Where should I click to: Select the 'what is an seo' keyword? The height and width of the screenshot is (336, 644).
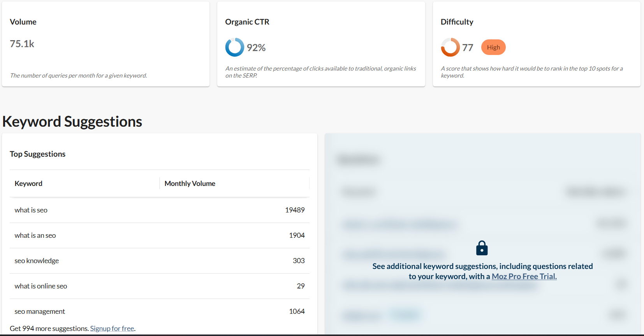tap(35, 235)
